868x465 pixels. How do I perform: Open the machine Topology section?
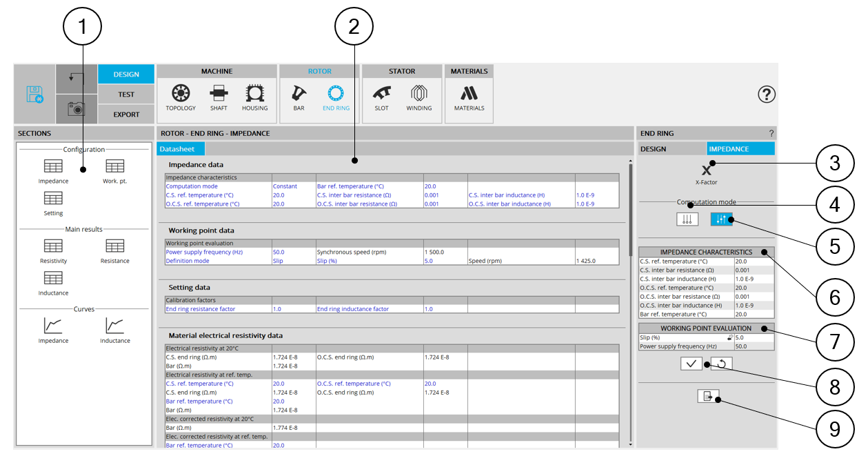tap(181, 94)
